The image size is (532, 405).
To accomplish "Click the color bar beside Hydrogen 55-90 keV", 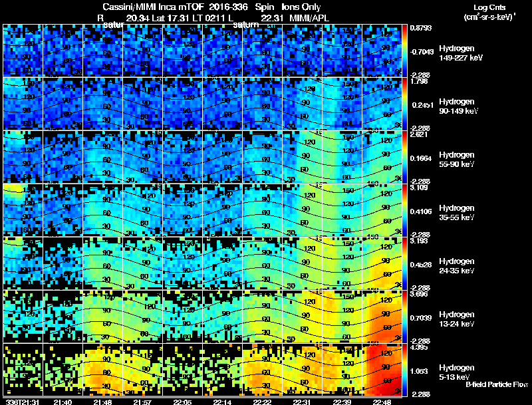I will point(404,157).
